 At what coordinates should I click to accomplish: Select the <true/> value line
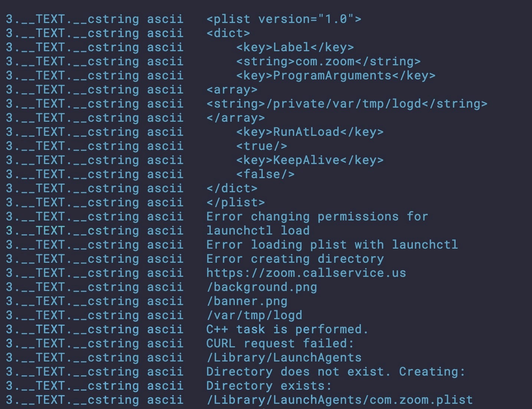262,146
